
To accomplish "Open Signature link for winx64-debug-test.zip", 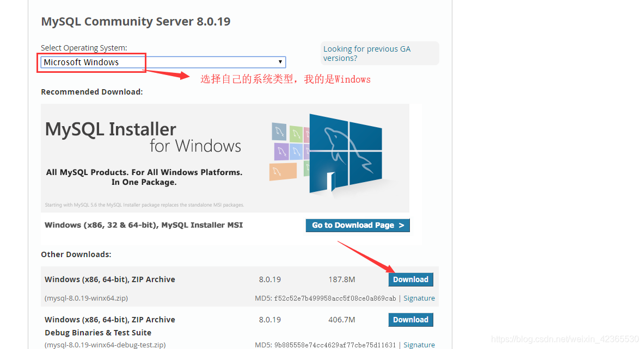I will (419, 345).
